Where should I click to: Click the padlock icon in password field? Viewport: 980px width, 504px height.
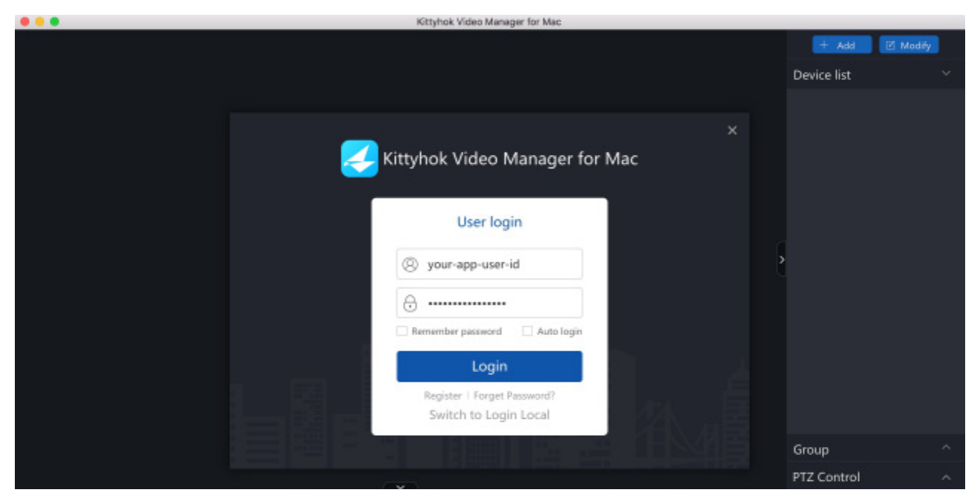tap(410, 303)
